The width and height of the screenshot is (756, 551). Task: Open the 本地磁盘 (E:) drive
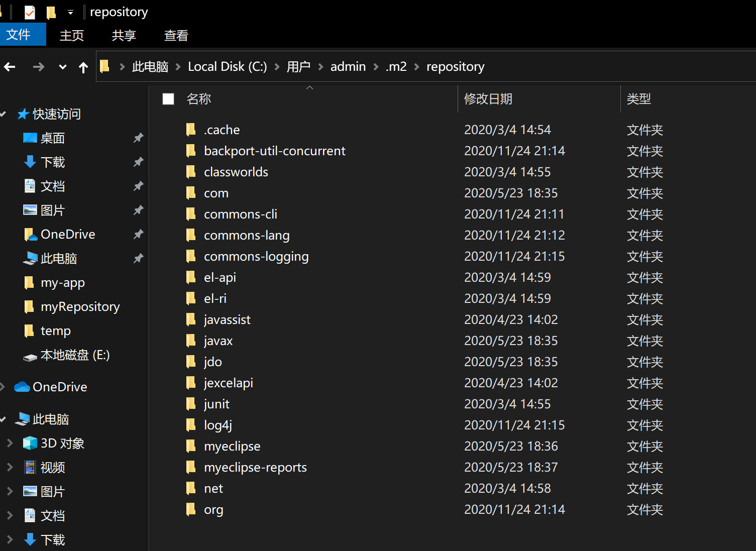pos(75,355)
